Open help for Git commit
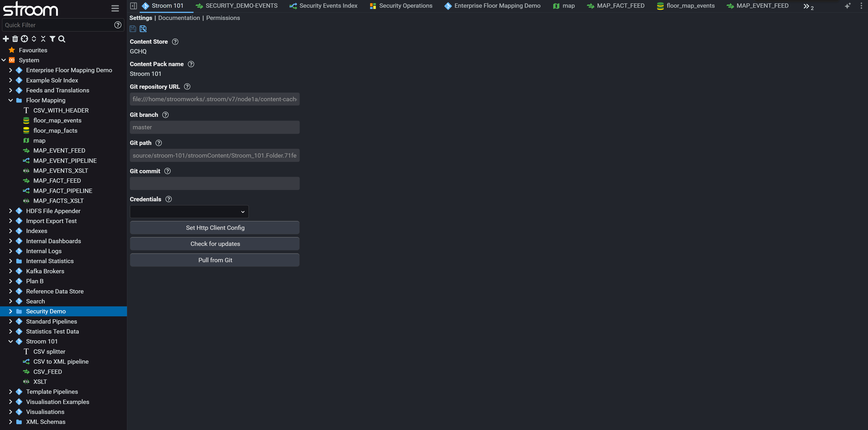Screen dimensions: 868x430 click(x=167, y=171)
